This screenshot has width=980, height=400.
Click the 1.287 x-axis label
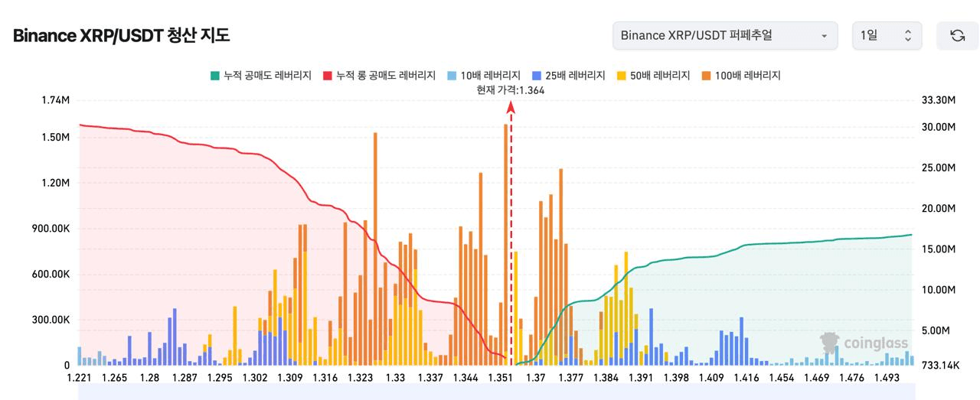(x=185, y=378)
